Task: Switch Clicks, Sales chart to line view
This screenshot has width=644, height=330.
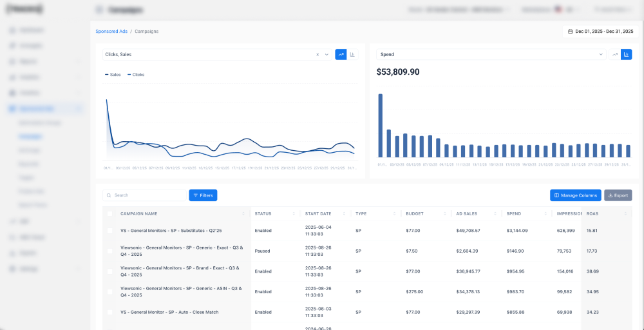Action: (x=341, y=54)
